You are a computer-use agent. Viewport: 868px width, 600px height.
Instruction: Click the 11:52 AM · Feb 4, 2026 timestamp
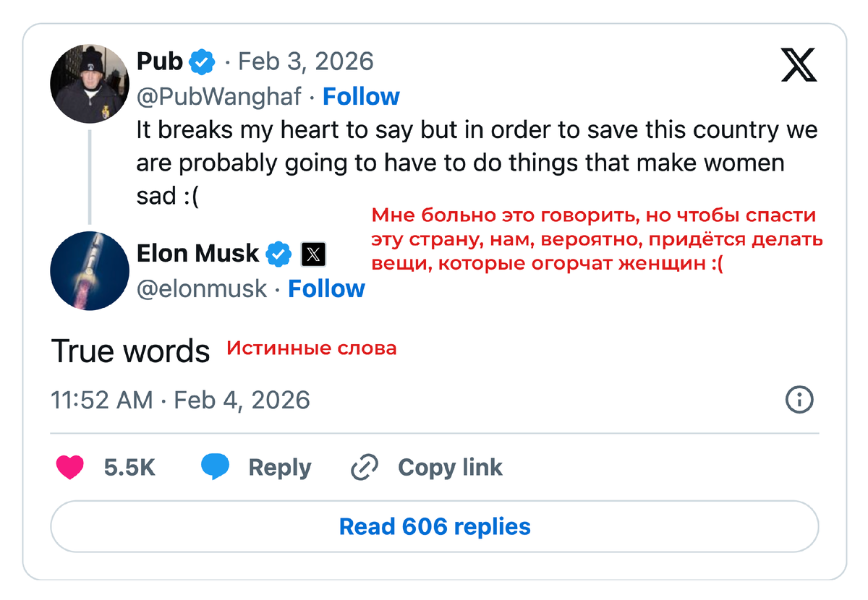180,400
